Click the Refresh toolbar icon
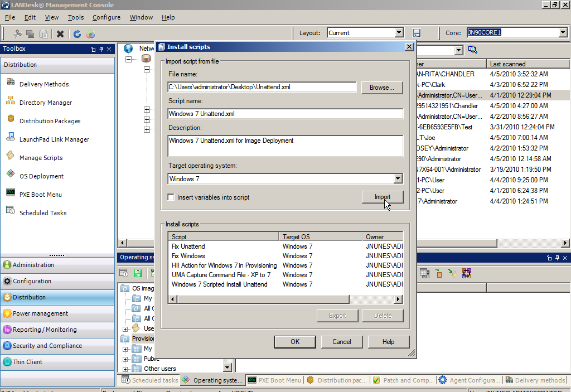This screenshot has width=571, height=392. (x=77, y=34)
